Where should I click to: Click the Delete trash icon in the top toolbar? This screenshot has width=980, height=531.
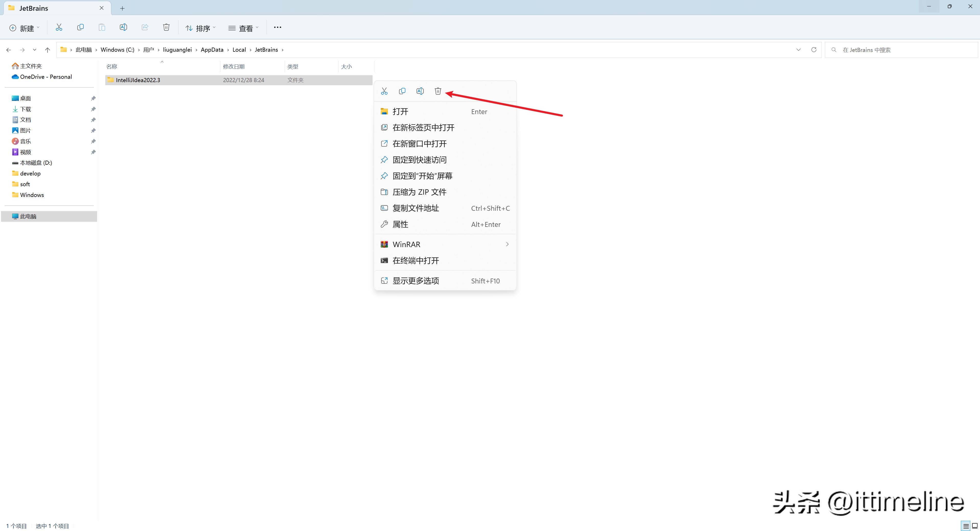click(166, 27)
